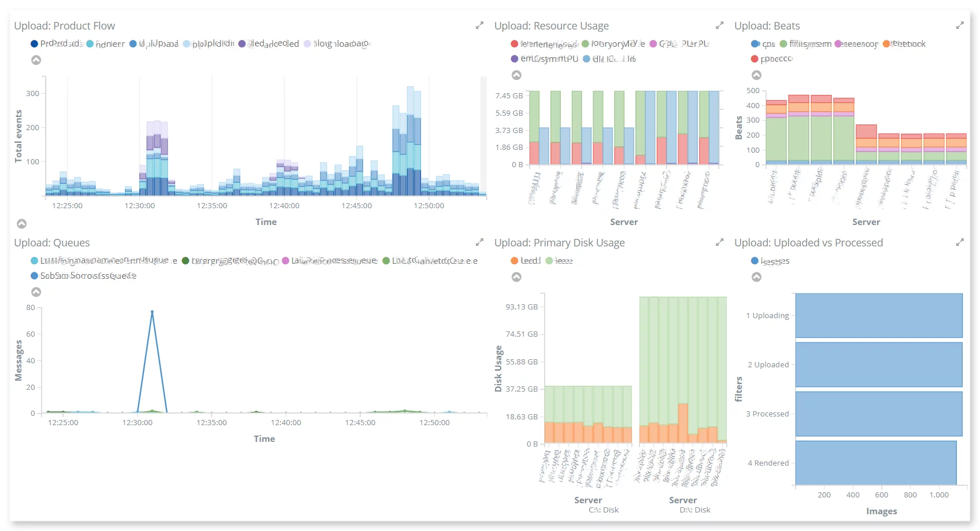The image size is (980, 531).
Task: Click the red legend dot in the Beats panel
Action: 754,59
